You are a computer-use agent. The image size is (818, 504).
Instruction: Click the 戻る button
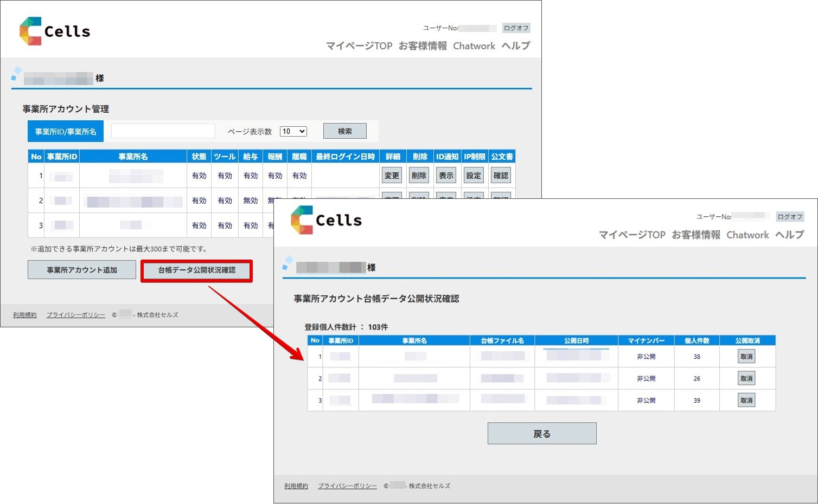[542, 434]
